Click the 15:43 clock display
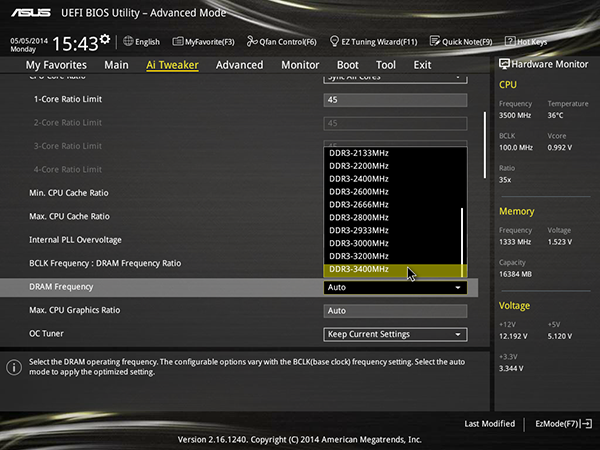The height and width of the screenshot is (450, 600). tap(75, 43)
